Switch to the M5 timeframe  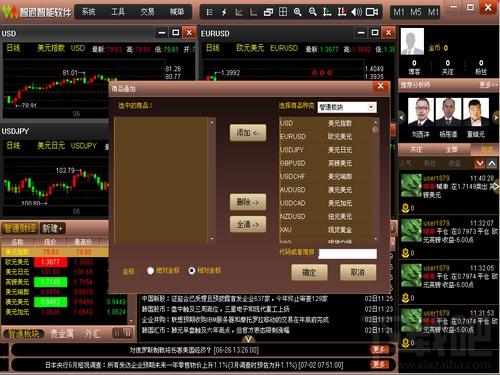point(416,13)
